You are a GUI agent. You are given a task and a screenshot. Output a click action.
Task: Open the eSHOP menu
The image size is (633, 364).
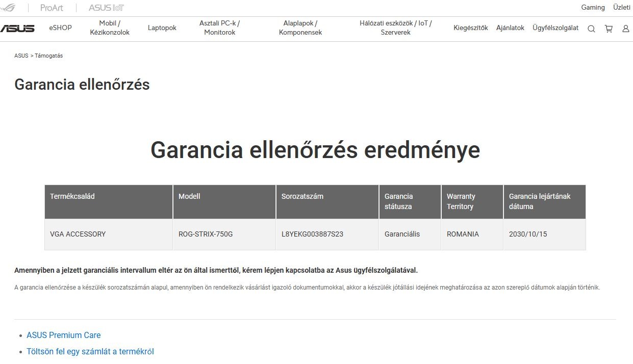click(61, 28)
